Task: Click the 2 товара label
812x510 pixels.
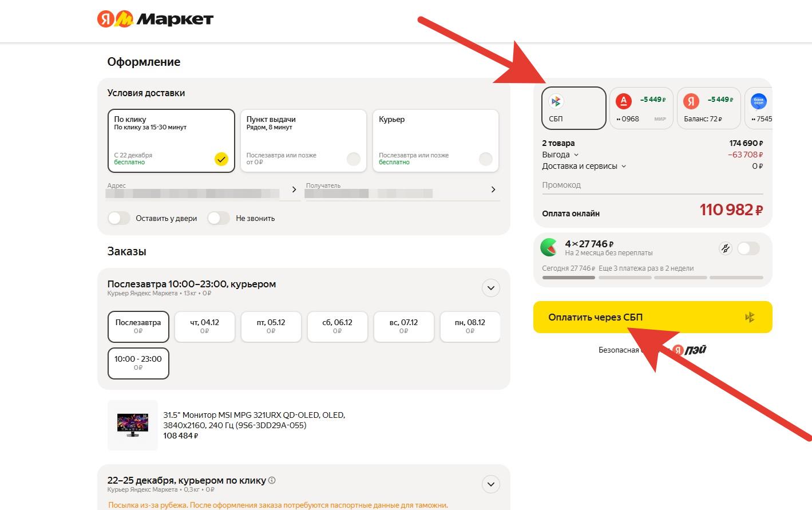Action: 559,143
